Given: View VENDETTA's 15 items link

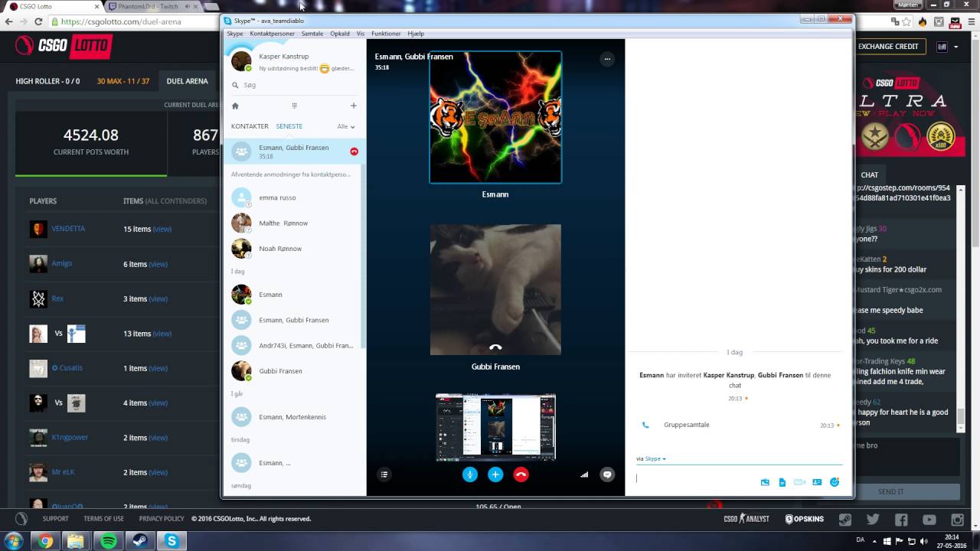Looking at the screenshot, I should [162, 229].
